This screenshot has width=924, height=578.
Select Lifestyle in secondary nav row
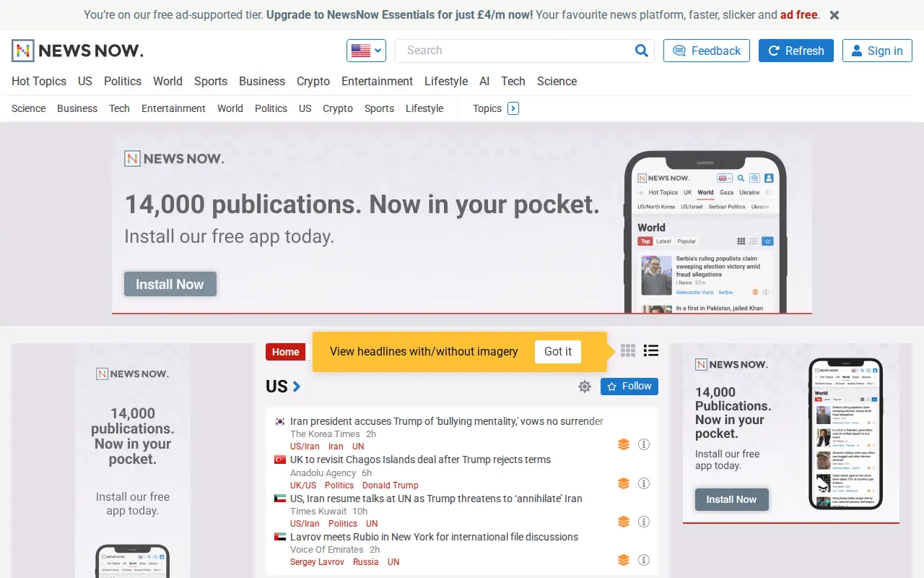tap(424, 108)
